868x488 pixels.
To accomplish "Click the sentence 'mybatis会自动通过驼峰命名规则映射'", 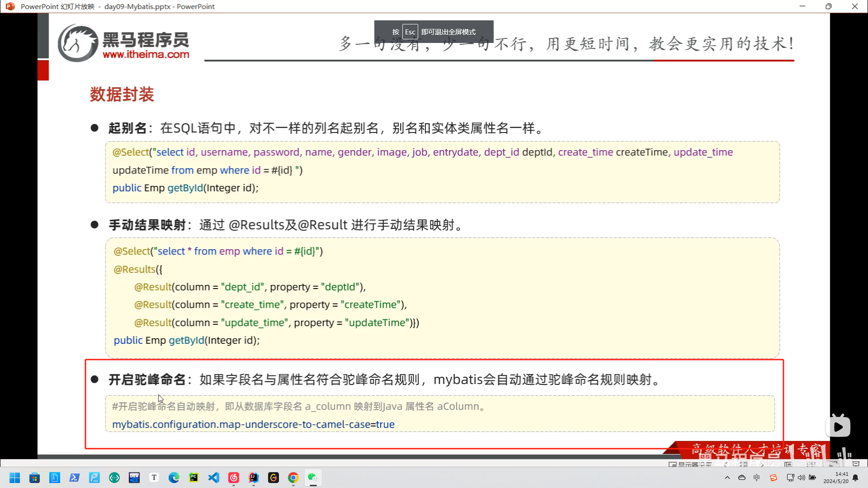I will 542,379.
